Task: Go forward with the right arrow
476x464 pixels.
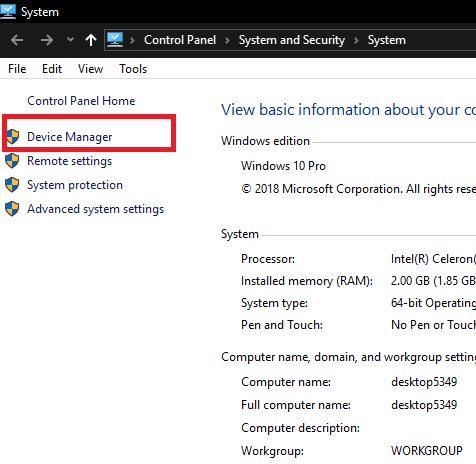Action: [x=47, y=40]
